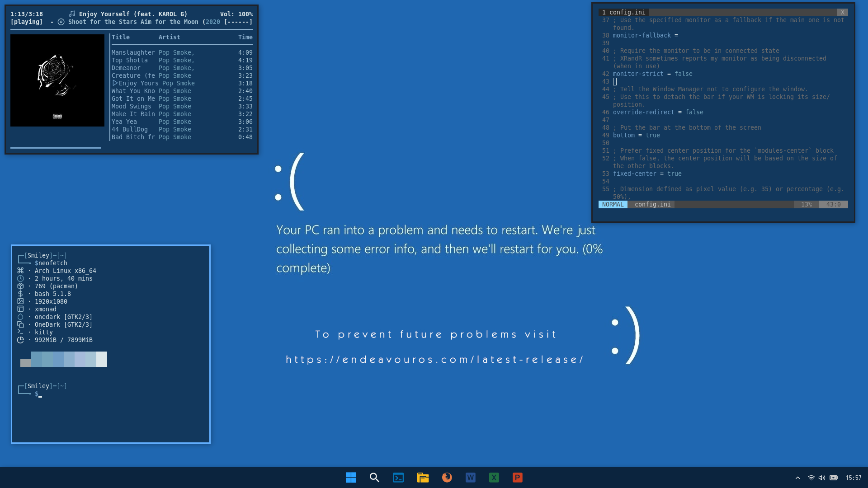868x488 pixels.
Task: Click the clock icon beside uptime in neofetch
Action: click(x=20, y=278)
